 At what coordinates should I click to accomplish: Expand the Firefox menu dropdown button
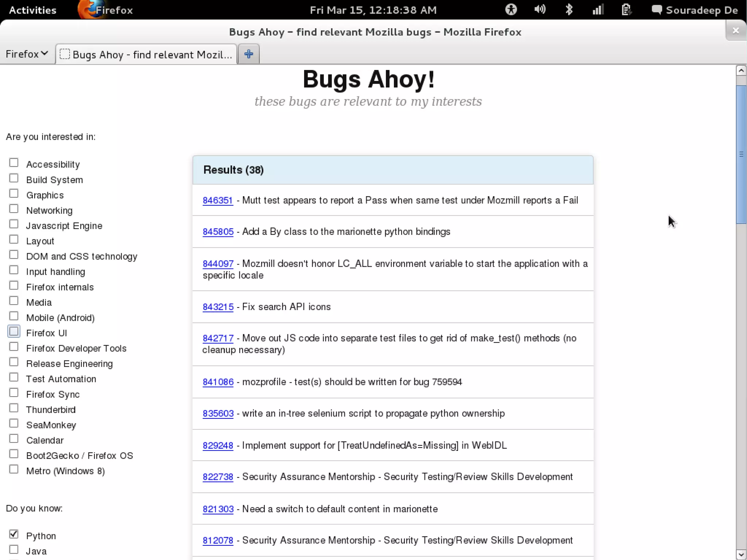27,54
